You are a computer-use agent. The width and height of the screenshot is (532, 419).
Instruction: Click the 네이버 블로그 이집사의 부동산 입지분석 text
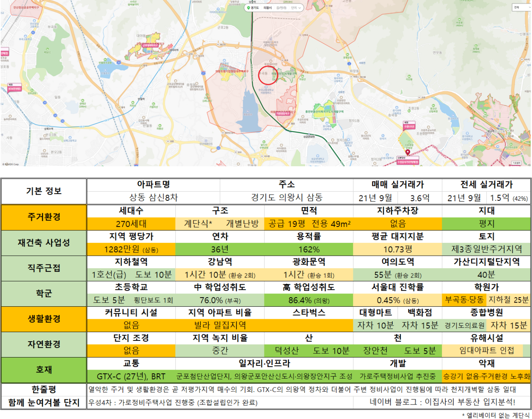pos(442,402)
